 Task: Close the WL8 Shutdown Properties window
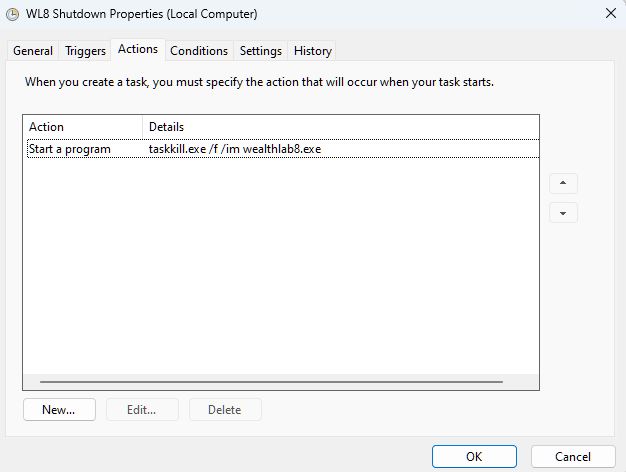coord(610,14)
